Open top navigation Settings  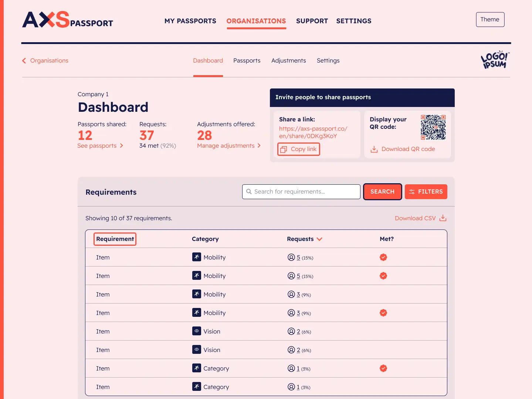click(x=354, y=21)
